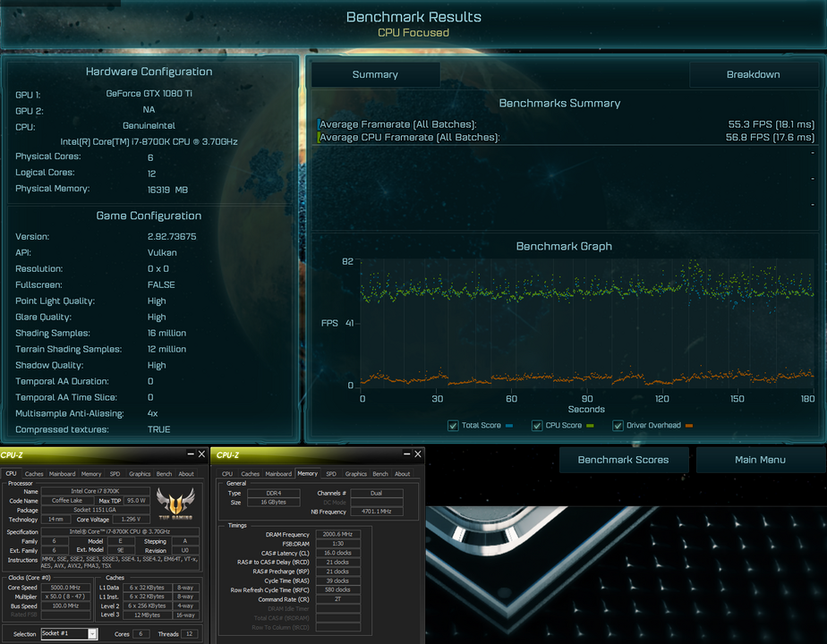827x644 pixels.
Task: Click the Multiplier value 'x 50.0 (8 - 47)'
Action: coord(65,597)
